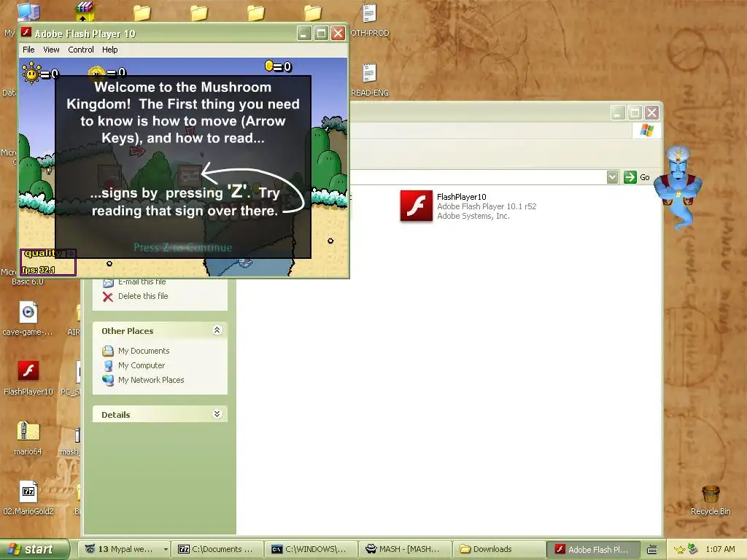Screen dimensions: 747x560
Task: Switch to MASH taskbar window
Action: pyautogui.click(x=404, y=549)
